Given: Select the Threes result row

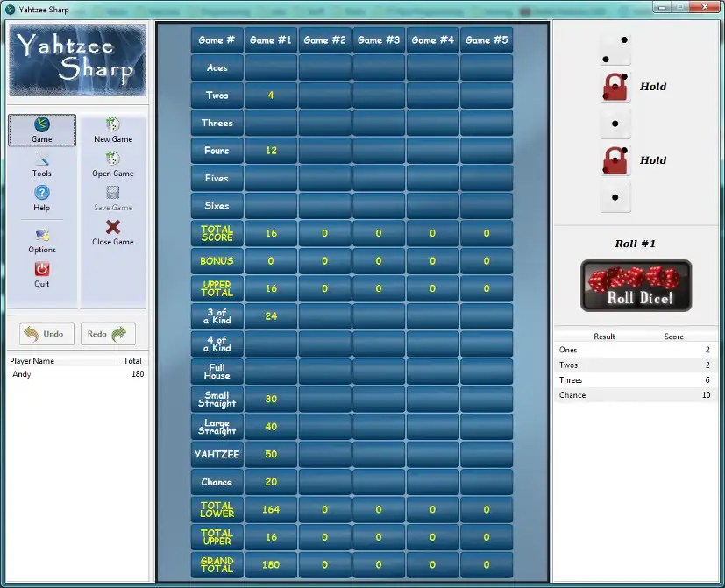Looking at the screenshot, I should [635, 380].
